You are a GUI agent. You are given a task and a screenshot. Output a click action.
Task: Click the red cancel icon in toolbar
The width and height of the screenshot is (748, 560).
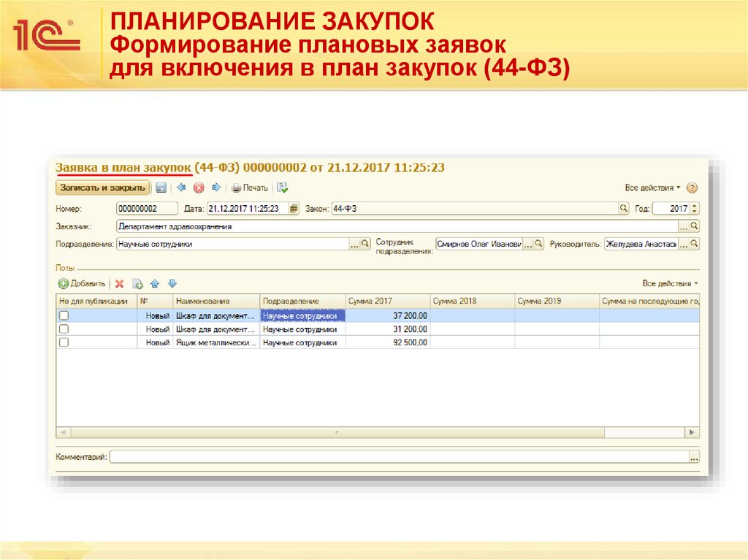[x=197, y=188]
